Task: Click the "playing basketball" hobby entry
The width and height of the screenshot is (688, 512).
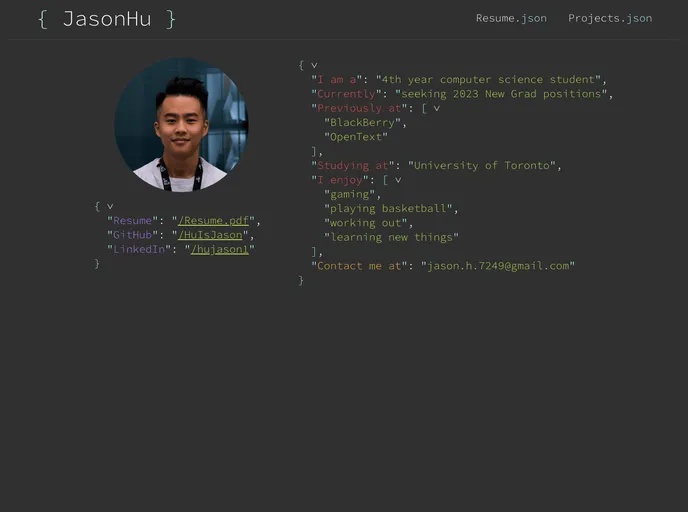Action: click(x=389, y=209)
